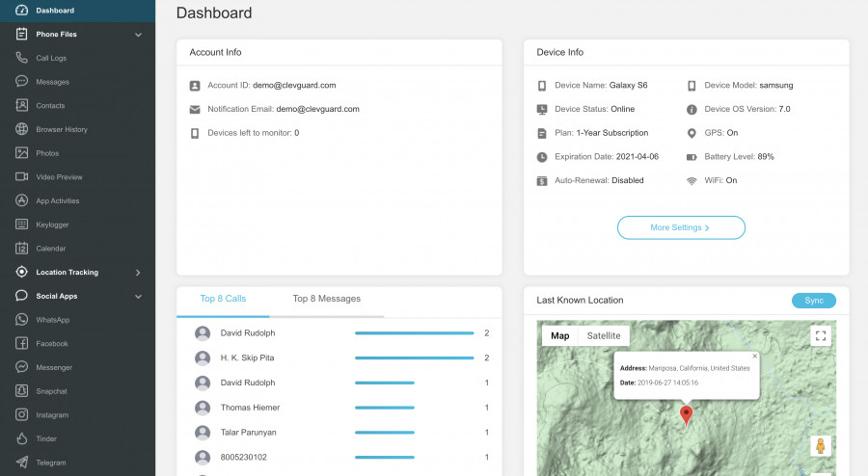
Task: Select the Map view type
Action: click(x=559, y=336)
